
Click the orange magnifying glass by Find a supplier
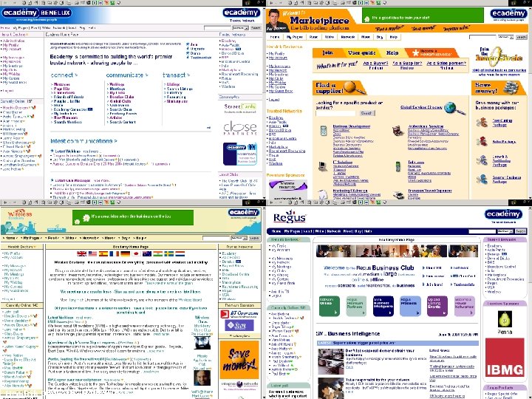[353, 87]
